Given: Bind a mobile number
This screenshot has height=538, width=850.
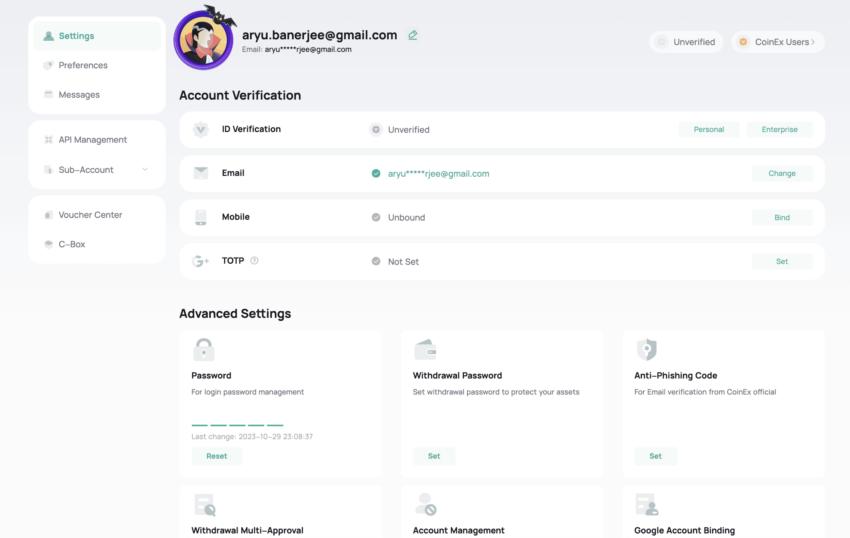Looking at the screenshot, I should [782, 217].
